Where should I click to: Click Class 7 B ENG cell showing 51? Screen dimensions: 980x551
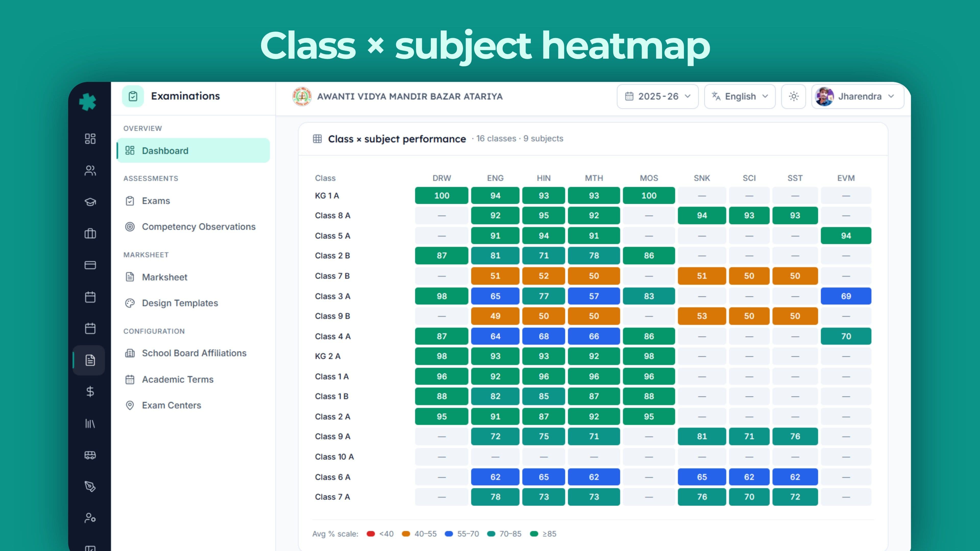[x=495, y=276]
